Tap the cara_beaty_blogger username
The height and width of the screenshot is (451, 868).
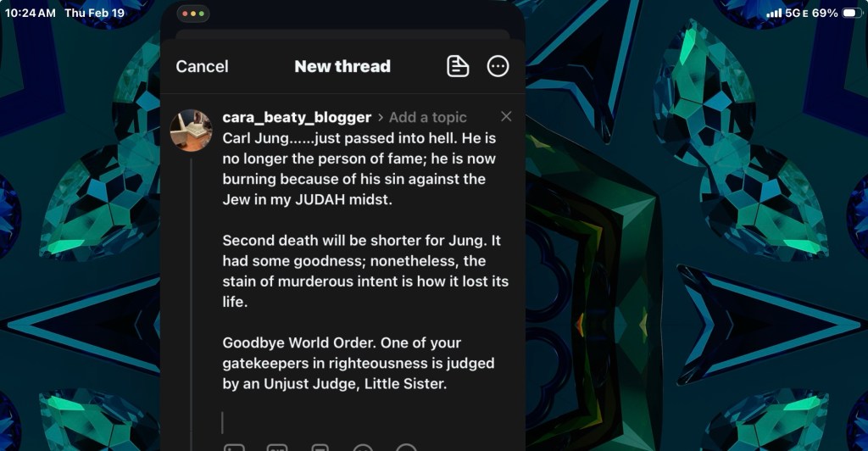(x=297, y=117)
